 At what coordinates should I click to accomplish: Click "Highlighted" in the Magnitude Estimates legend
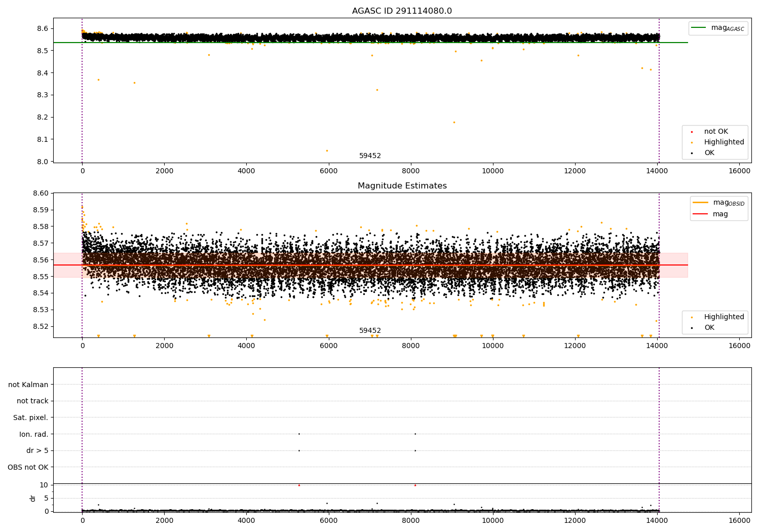pyautogui.click(x=724, y=317)
